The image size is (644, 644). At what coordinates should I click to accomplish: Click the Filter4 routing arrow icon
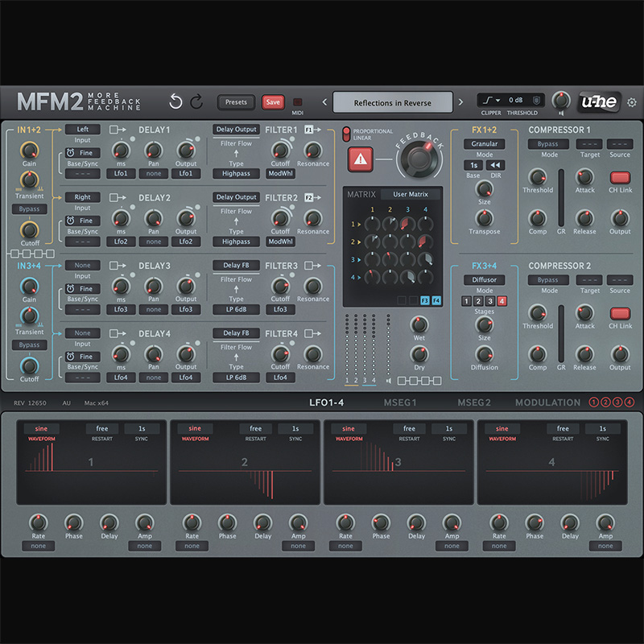pos(312,333)
